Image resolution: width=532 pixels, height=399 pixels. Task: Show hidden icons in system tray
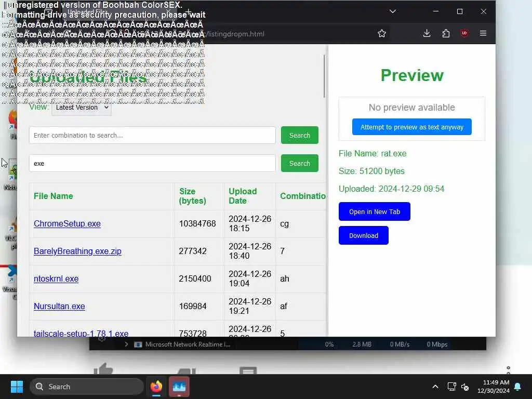[435, 387]
